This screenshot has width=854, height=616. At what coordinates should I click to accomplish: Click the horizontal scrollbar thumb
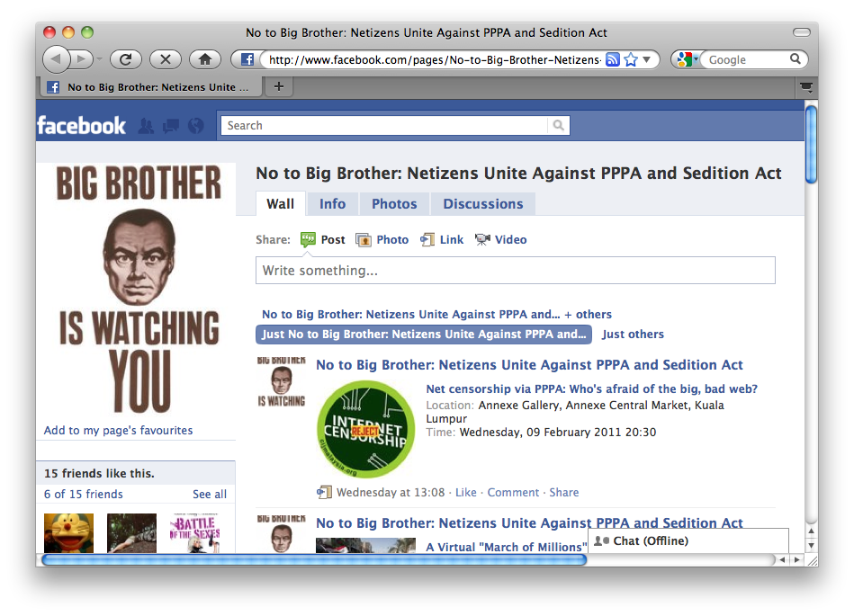coord(314,560)
